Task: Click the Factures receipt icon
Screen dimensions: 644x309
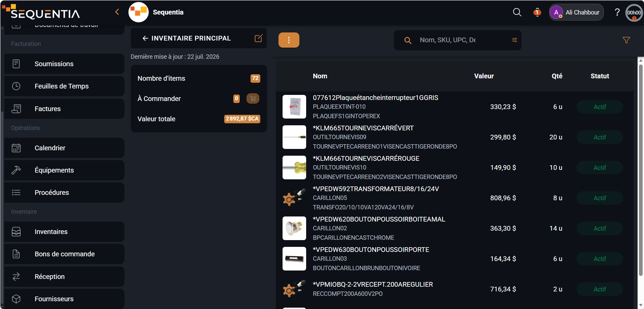Action: pyautogui.click(x=16, y=109)
